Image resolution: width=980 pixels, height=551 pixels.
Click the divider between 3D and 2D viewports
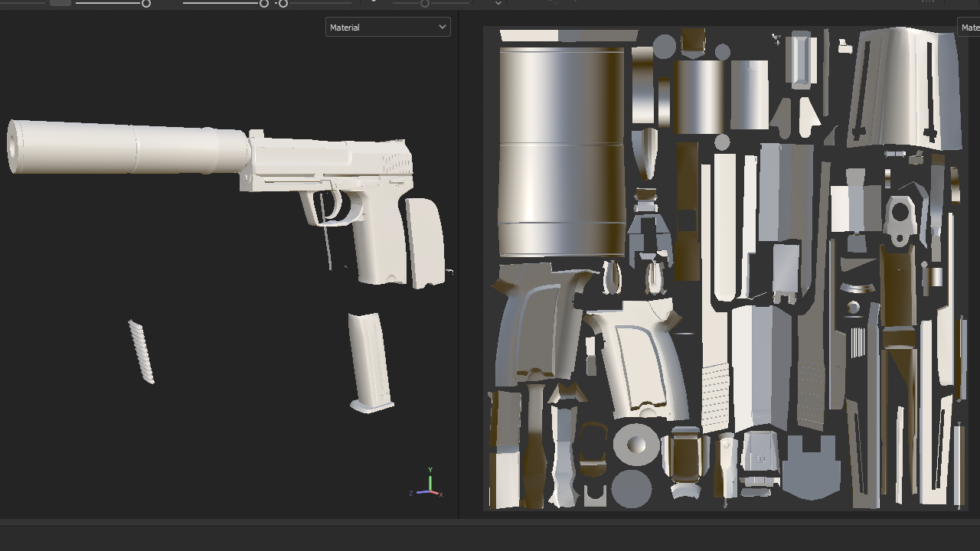459,268
